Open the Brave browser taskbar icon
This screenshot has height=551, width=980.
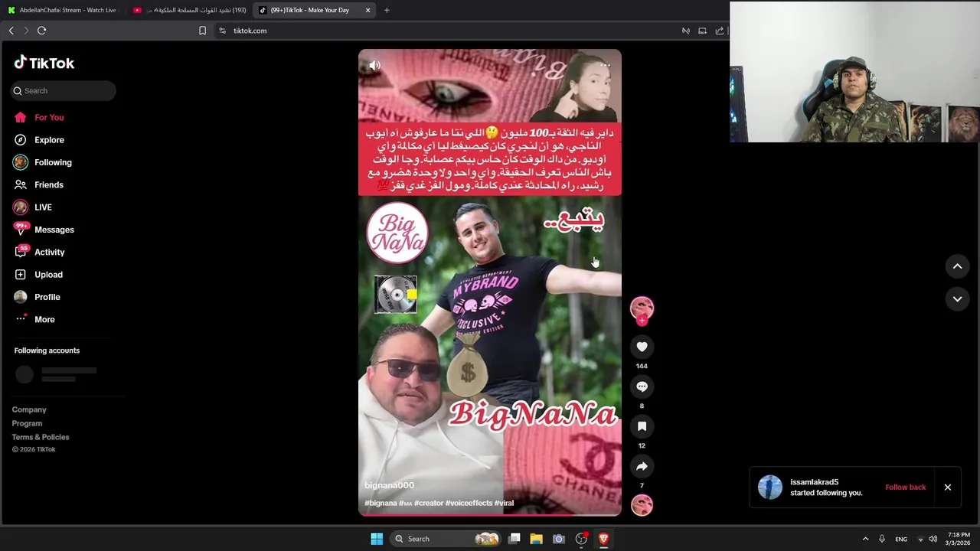(603, 539)
